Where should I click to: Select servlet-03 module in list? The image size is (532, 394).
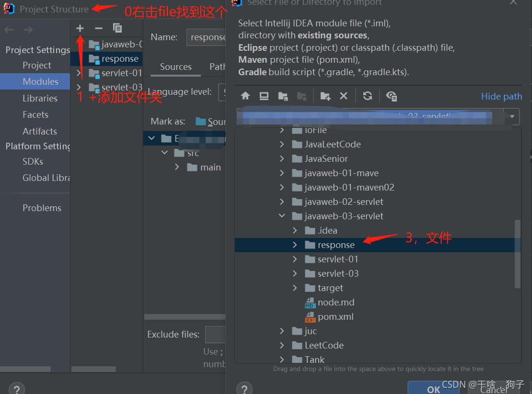tap(115, 88)
